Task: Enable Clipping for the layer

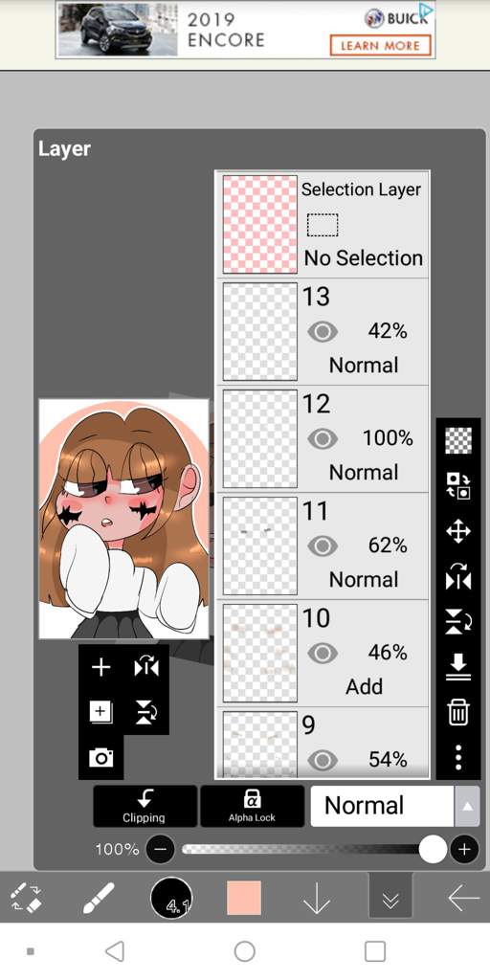Action: [x=145, y=806]
